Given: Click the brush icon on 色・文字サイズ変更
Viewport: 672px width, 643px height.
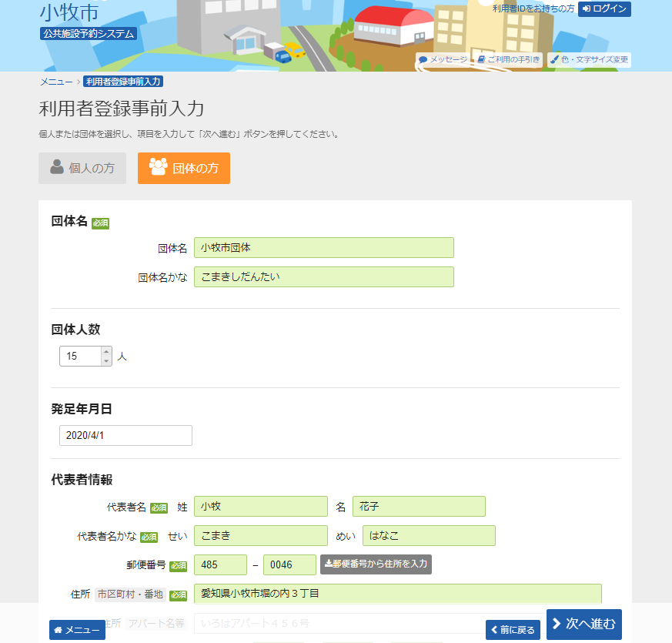Looking at the screenshot, I should coord(555,59).
